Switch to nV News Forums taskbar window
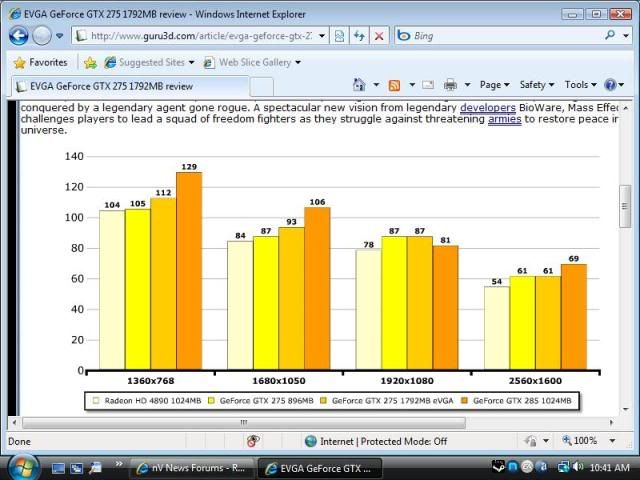Screen dimensions: 640x480 click(x=191, y=468)
